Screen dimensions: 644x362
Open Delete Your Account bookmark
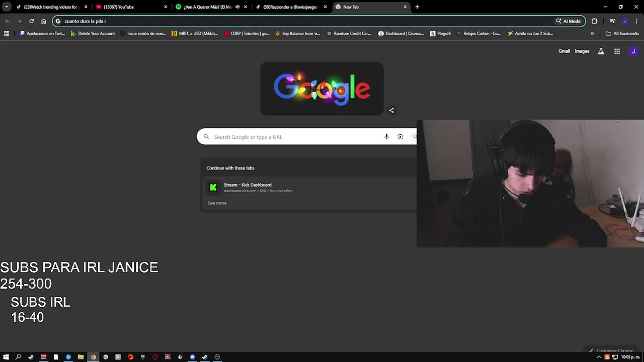[x=93, y=34]
